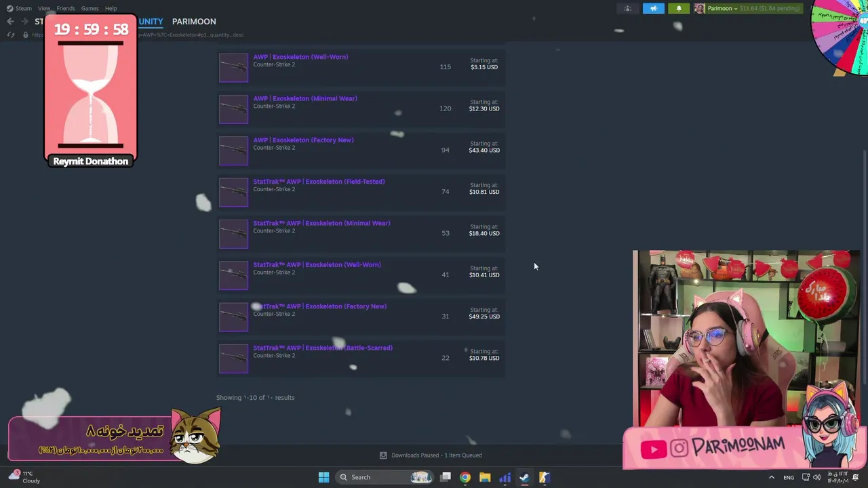This screenshot has height=488, width=868.
Task: Click the $10.81 USD starting price
Action: 484,192
